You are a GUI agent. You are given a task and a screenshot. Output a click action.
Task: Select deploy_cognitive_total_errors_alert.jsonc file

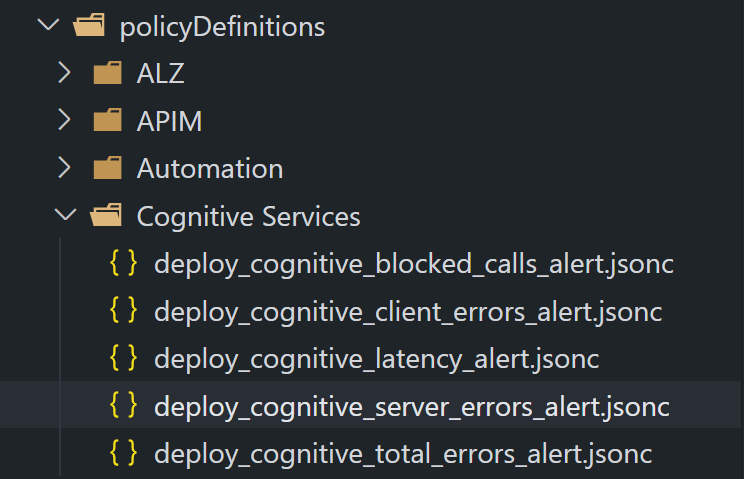403,454
